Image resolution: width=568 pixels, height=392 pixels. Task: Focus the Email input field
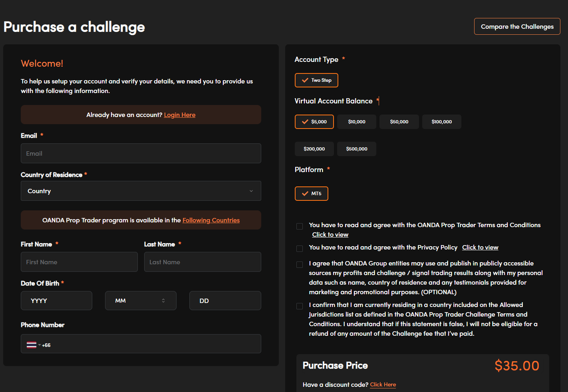click(141, 153)
